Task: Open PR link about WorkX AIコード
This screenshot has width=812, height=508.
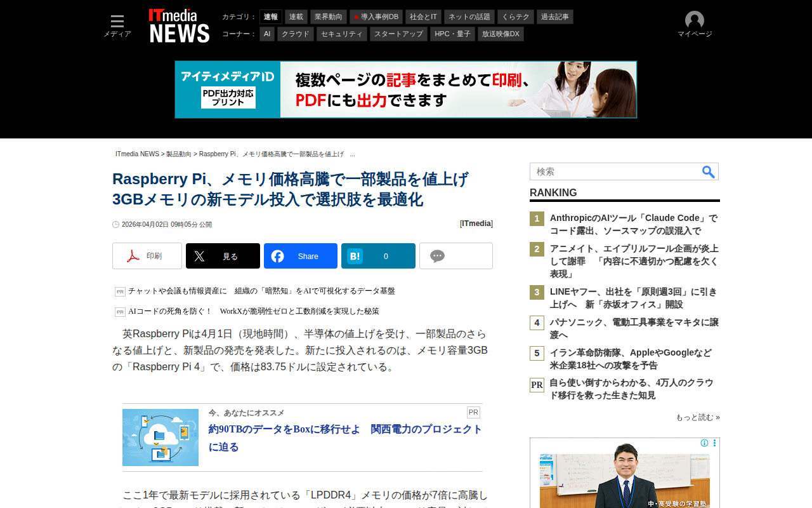Action: click(254, 311)
